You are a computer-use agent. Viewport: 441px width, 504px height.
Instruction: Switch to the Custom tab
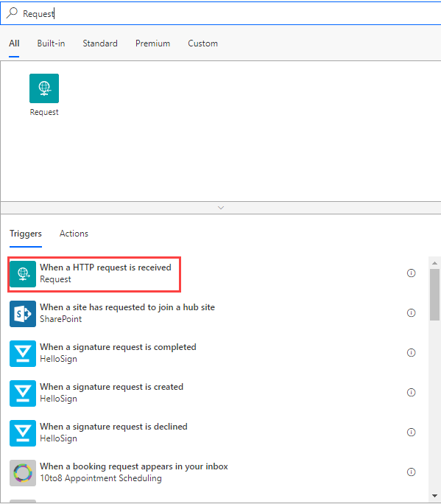pyautogui.click(x=202, y=43)
